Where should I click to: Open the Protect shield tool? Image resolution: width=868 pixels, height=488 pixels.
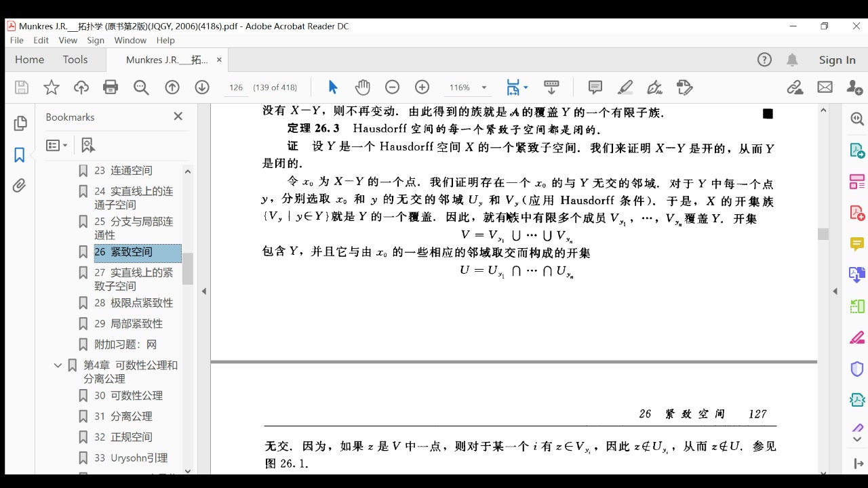pos(856,369)
